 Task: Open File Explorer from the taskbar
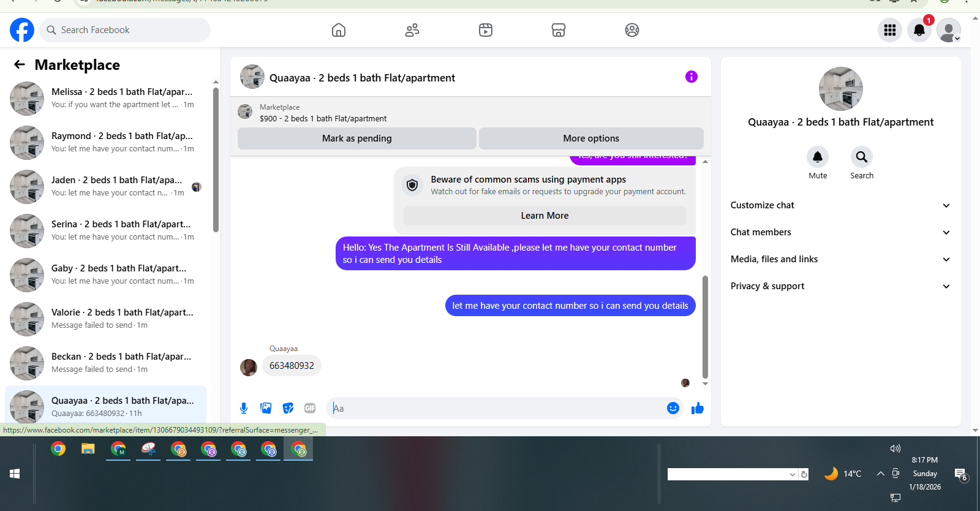pyautogui.click(x=88, y=449)
